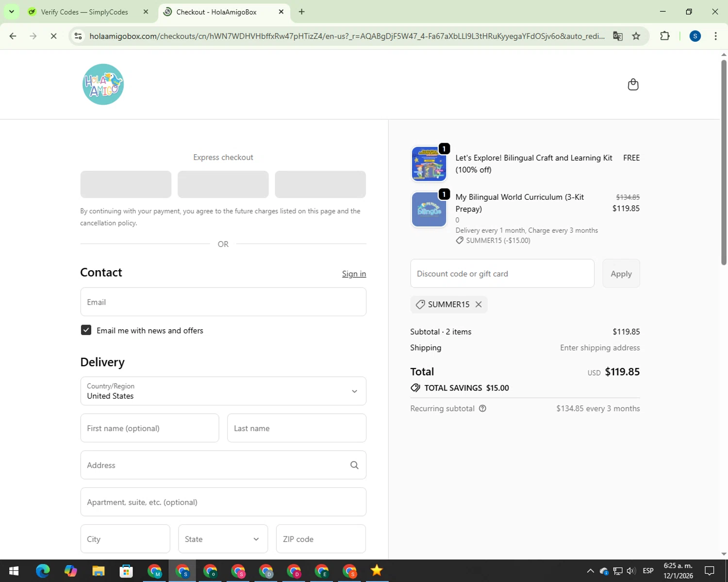Open the Windows notification center
This screenshot has height=582, width=728.
(710, 571)
